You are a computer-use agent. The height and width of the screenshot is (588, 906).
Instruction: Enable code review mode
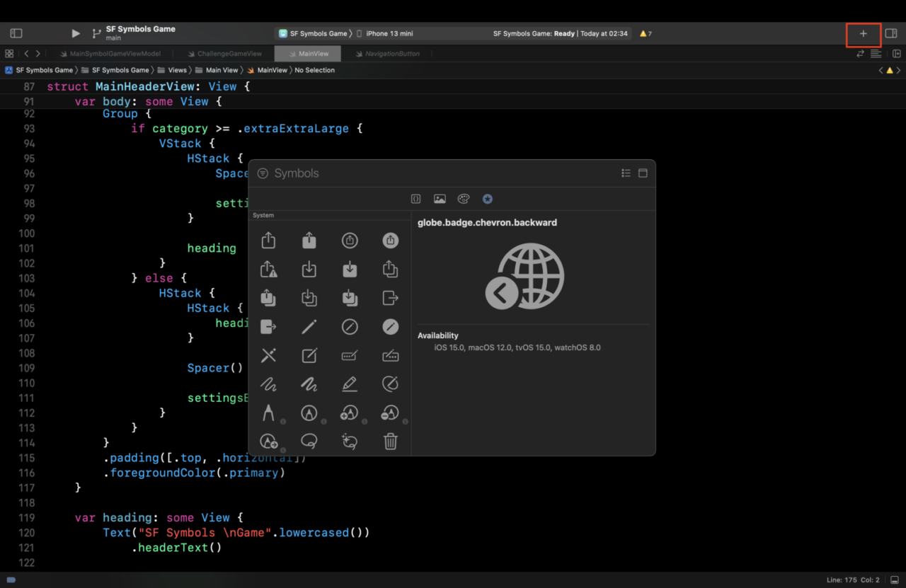click(x=861, y=54)
